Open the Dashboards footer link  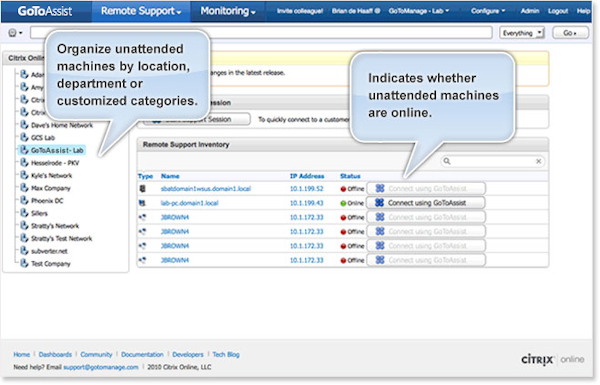tap(55, 354)
